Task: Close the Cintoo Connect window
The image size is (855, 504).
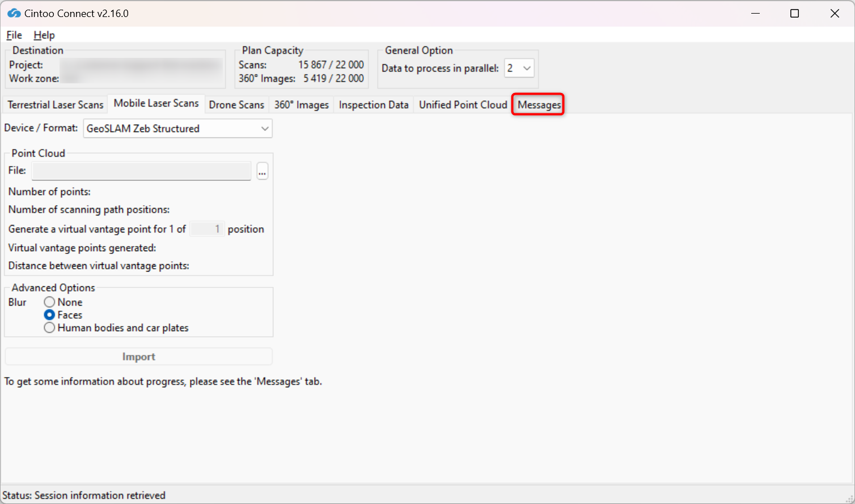Action: tap(835, 13)
